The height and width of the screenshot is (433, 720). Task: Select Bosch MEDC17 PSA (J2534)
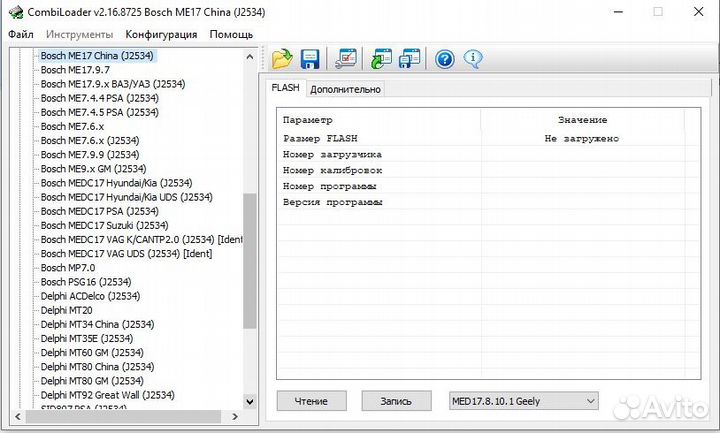pyautogui.click(x=100, y=211)
